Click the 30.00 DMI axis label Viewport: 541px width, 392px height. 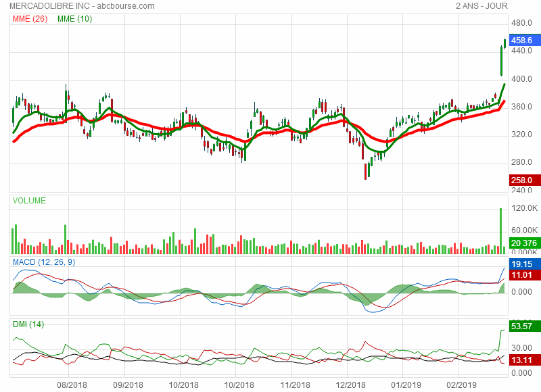tap(521, 348)
